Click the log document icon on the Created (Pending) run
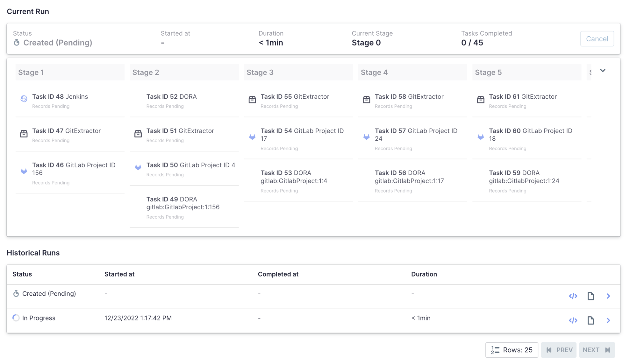Screen dimensions: 637x364 [591, 296]
